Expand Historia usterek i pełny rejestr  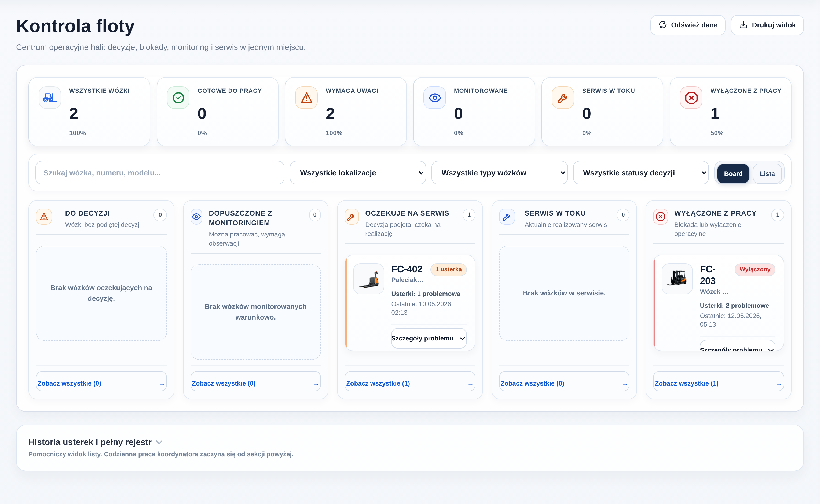coord(96,442)
